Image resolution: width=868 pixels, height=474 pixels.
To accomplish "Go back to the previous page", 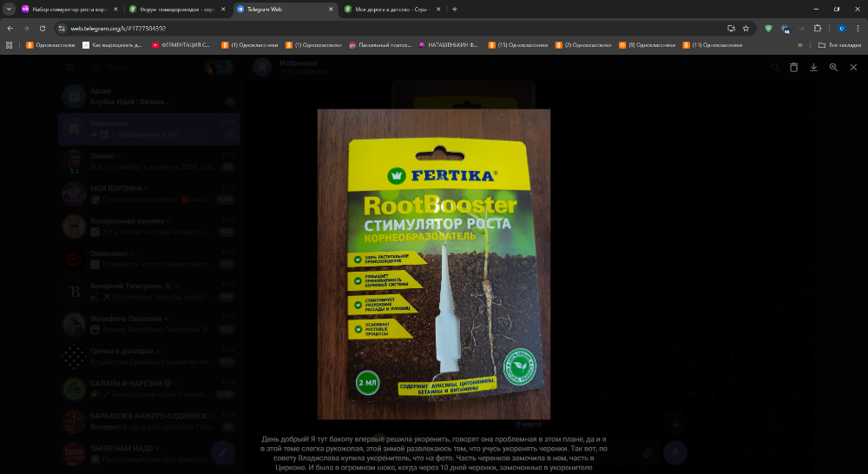I will click(x=10, y=28).
